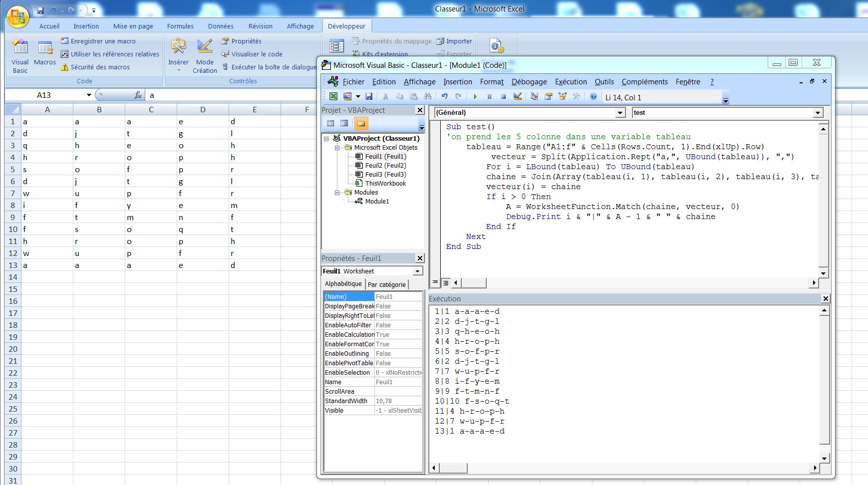Viewport: 868px width, 485px height.
Task: Click the View Microsoft Excel icon in VBA toolbar
Action: point(333,96)
